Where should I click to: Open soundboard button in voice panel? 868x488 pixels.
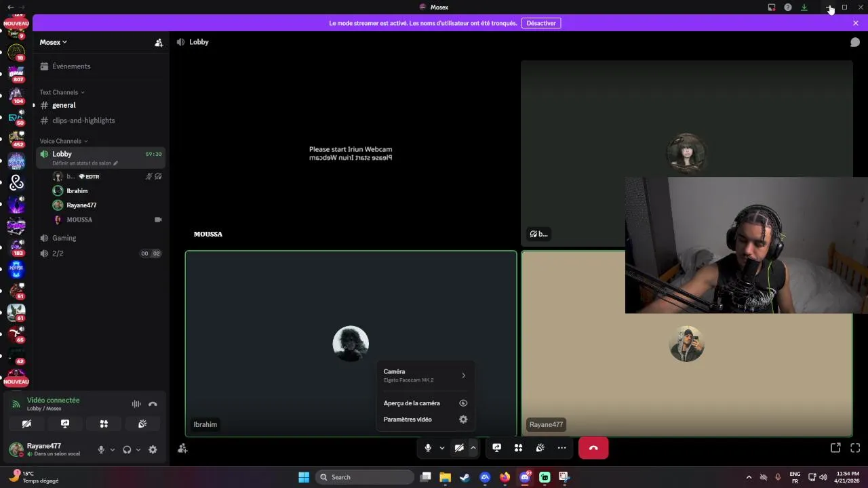142,424
